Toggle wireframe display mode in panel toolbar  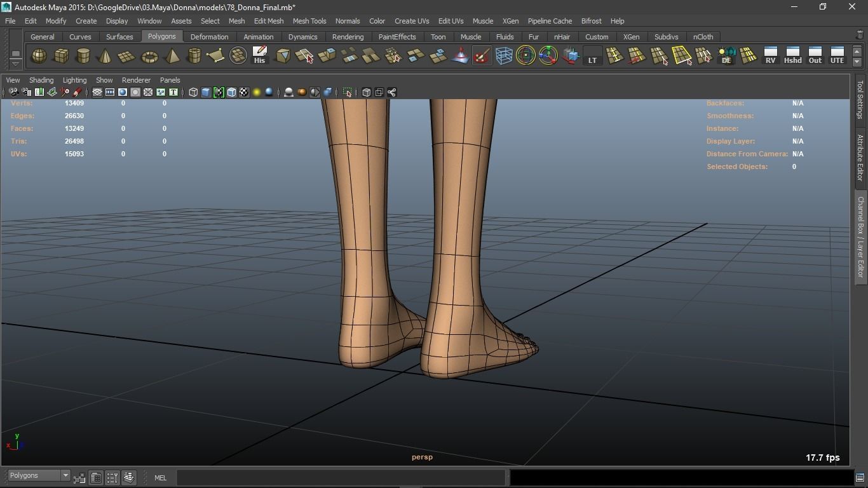click(193, 93)
